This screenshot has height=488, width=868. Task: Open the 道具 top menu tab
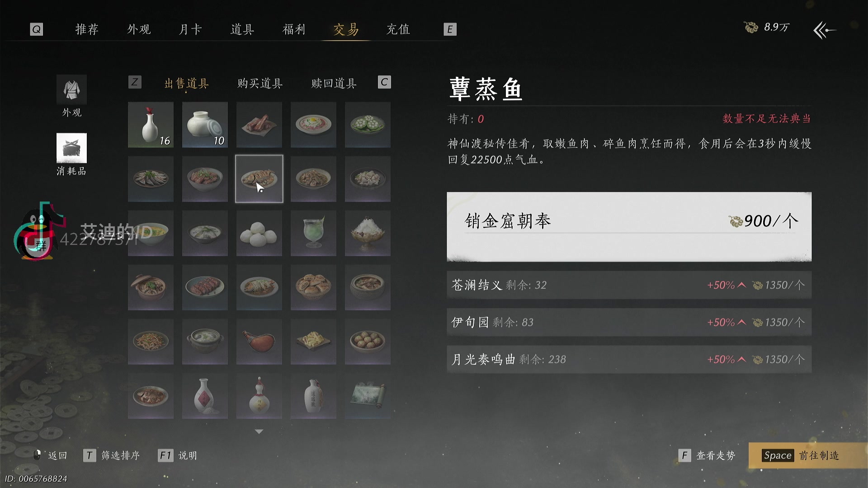[x=242, y=29]
